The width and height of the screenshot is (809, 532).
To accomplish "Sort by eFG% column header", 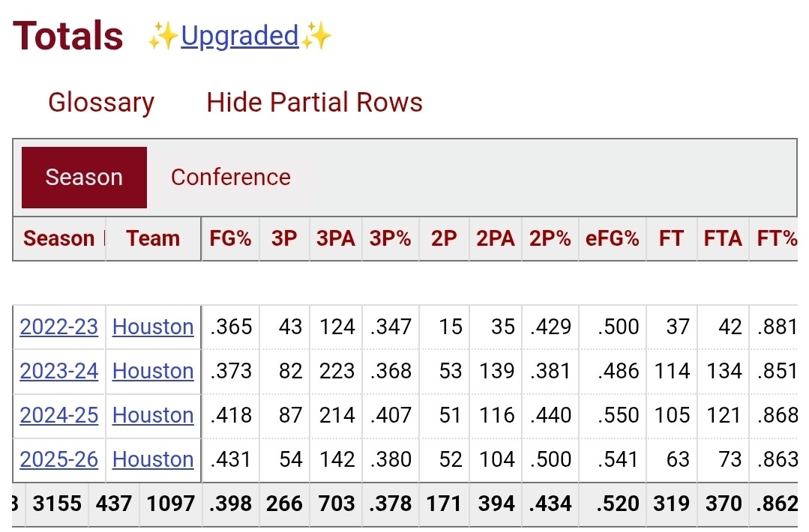I will click(x=612, y=238).
